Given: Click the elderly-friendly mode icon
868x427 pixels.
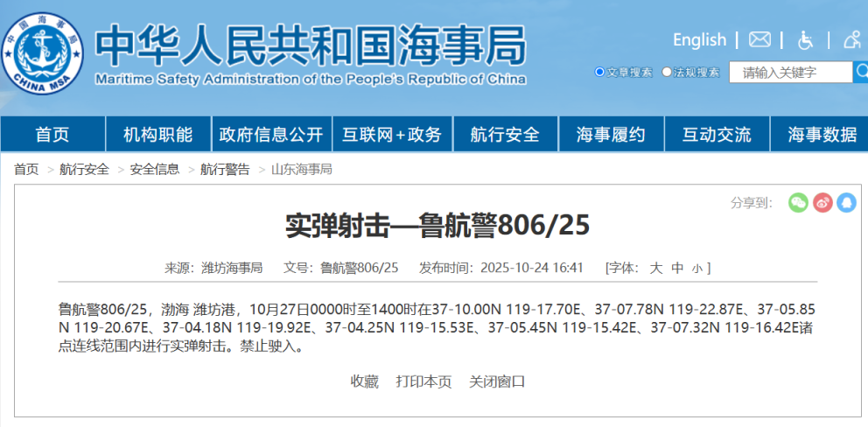Looking at the screenshot, I should 852,40.
